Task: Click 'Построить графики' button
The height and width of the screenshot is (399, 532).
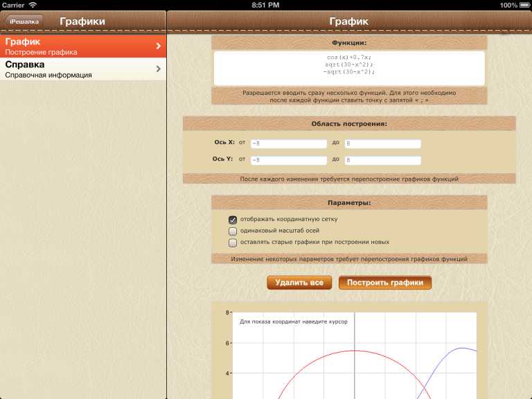Action: [385, 283]
